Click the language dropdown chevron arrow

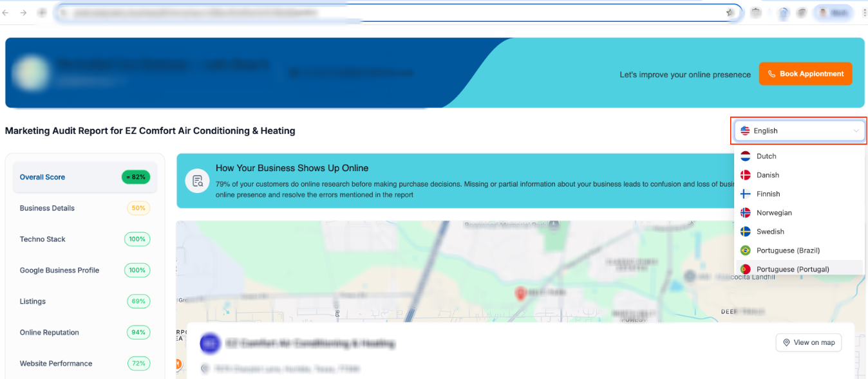coord(856,131)
